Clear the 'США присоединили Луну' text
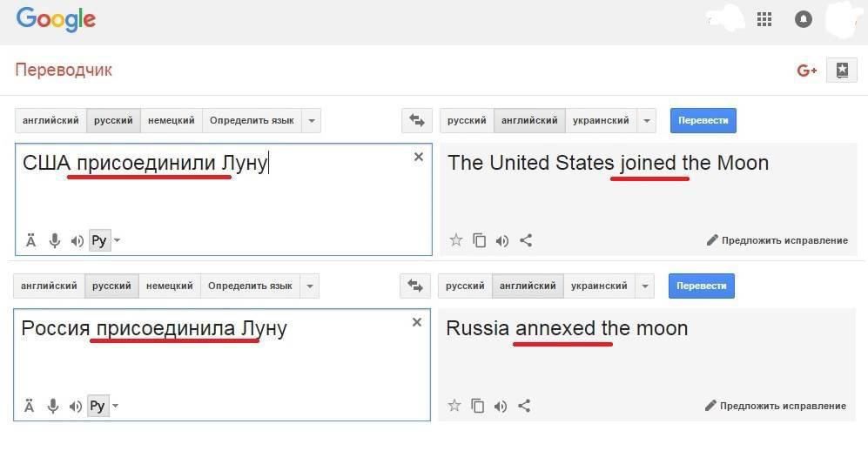This screenshot has width=868, height=471. [x=419, y=157]
